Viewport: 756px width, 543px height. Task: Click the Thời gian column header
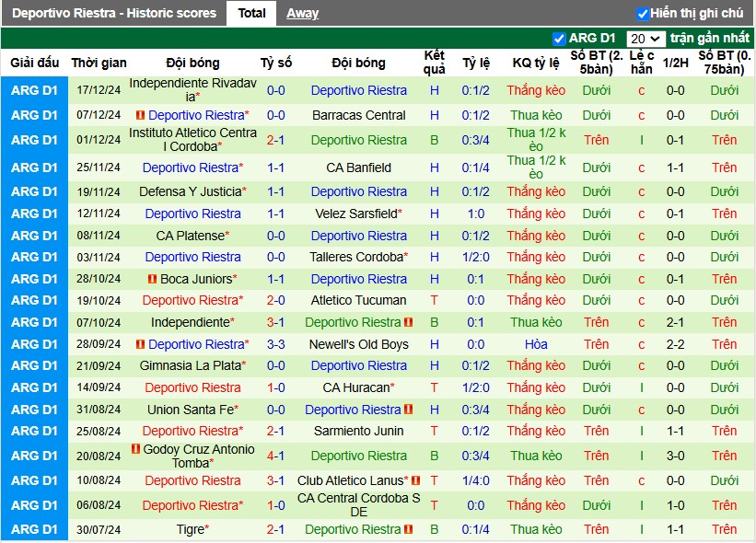[99, 63]
